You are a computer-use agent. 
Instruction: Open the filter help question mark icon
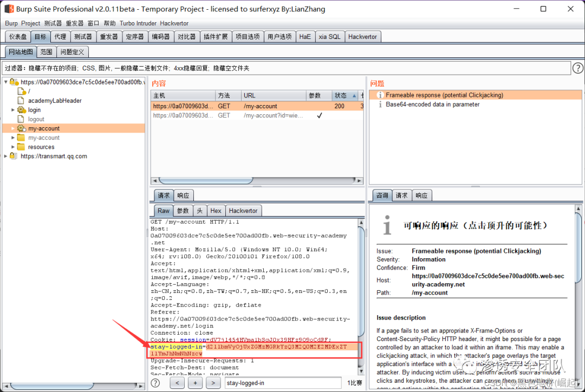coord(577,68)
